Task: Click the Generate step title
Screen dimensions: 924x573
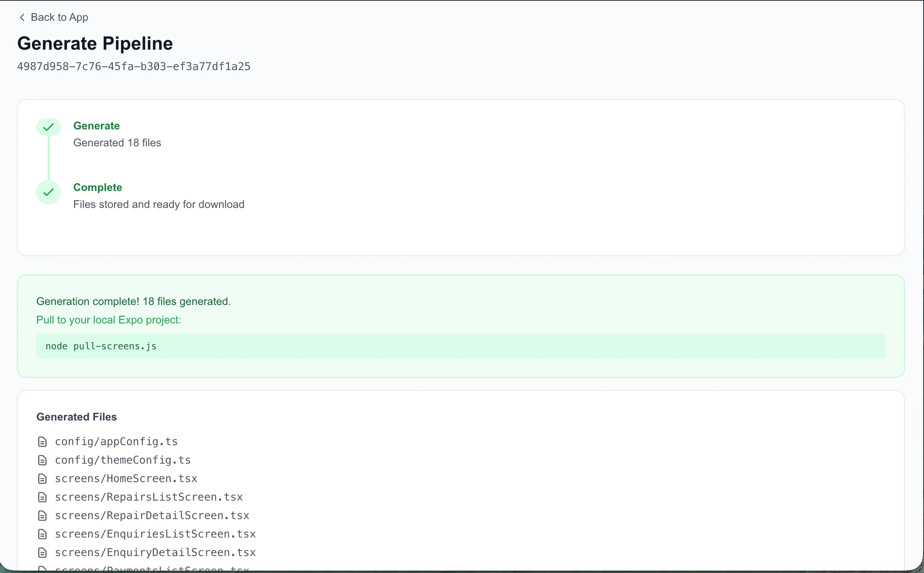Action: [96, 126]
